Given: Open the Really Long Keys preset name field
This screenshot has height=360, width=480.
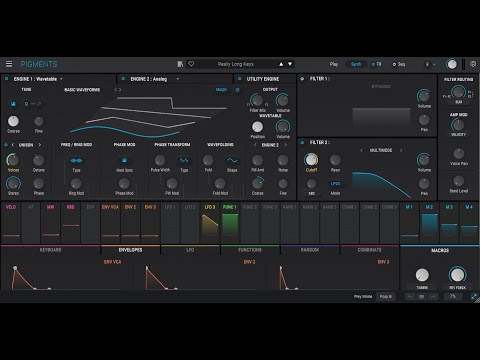Looking at the screenshot, I should [x=236, y=64].
